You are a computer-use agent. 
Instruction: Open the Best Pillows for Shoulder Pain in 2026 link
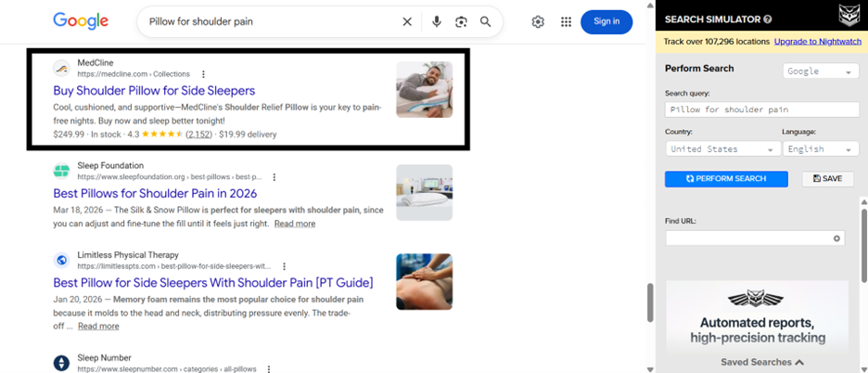(x=153, y=195)
